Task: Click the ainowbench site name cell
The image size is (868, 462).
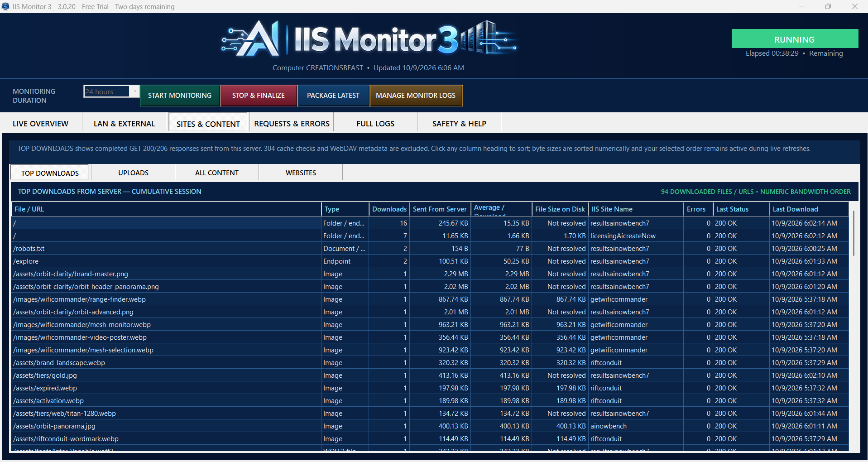Action: pos(636,426)
